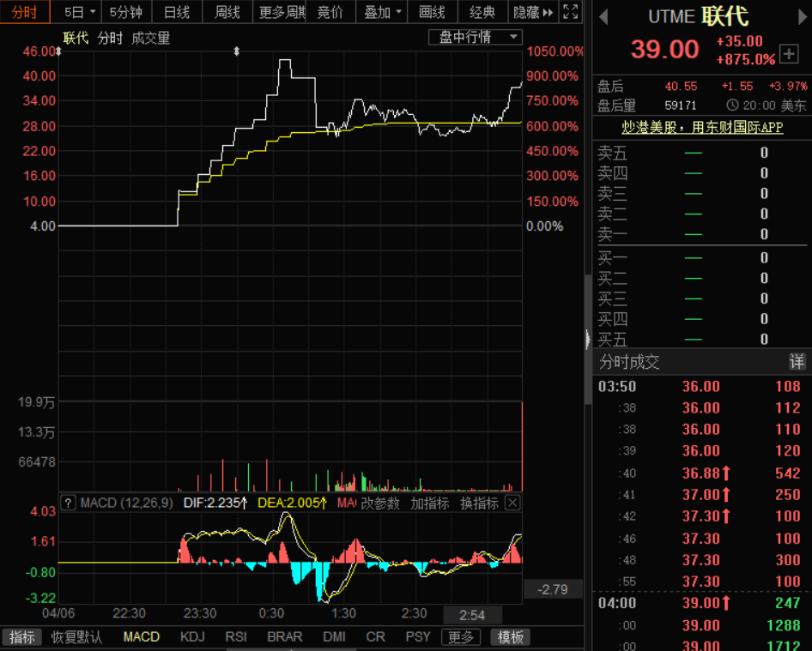This screenshot has height=651, width=812.
Task: Click the after-hours clock icon
Action: pos(731,105)
